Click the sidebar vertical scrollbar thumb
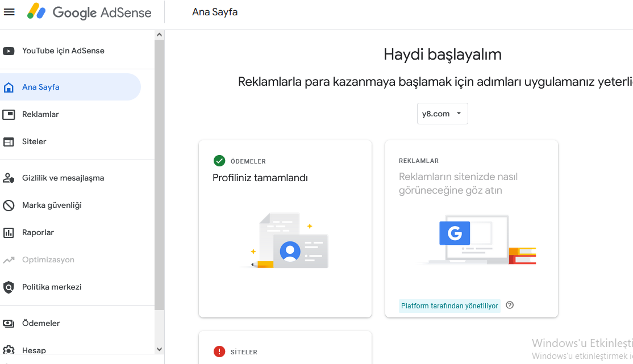 click(160, 175)
